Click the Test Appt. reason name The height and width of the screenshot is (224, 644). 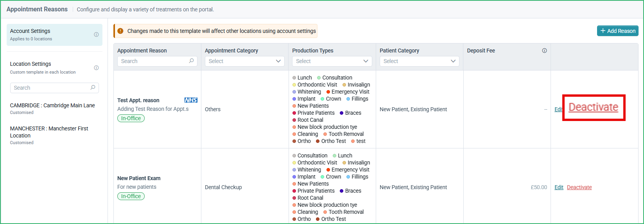pos(138,100)
